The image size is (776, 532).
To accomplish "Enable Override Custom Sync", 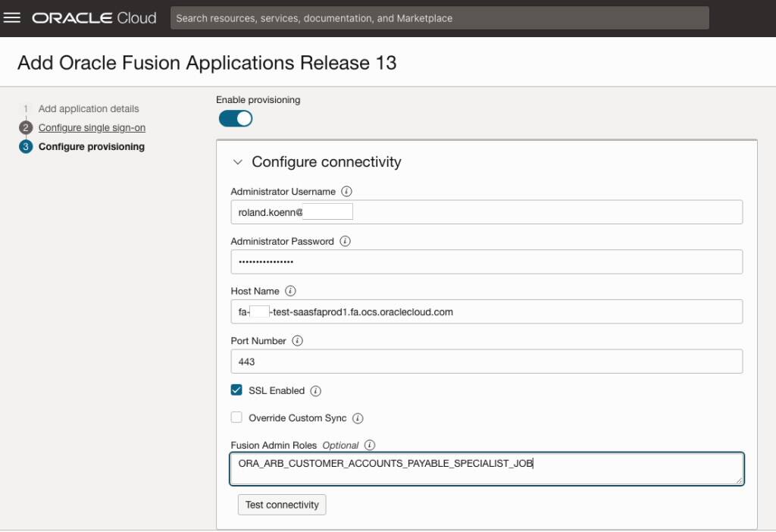I will point(236,418).
